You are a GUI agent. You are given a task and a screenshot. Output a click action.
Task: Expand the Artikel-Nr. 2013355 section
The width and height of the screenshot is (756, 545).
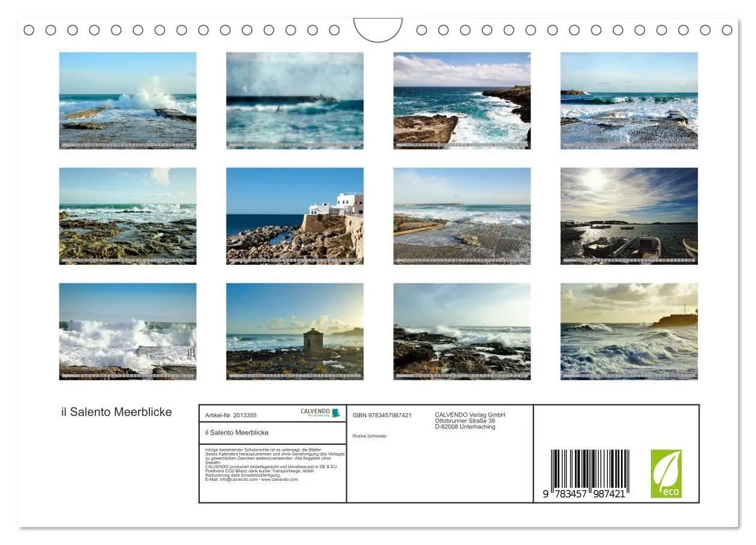point(231,414)
